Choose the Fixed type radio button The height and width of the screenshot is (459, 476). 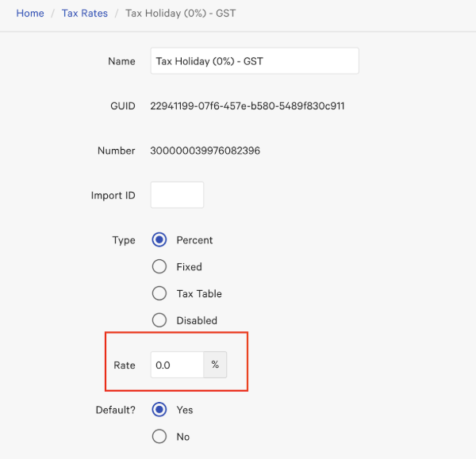(x=159, y=267)
